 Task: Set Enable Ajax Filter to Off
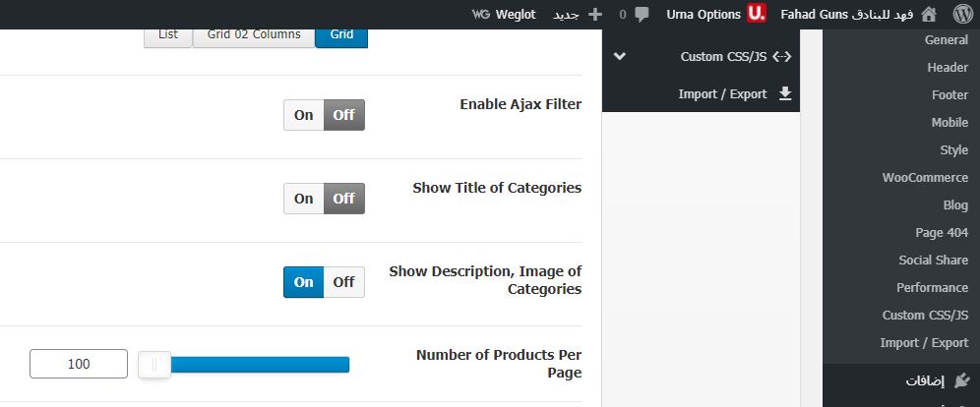(x=343, y=115)
